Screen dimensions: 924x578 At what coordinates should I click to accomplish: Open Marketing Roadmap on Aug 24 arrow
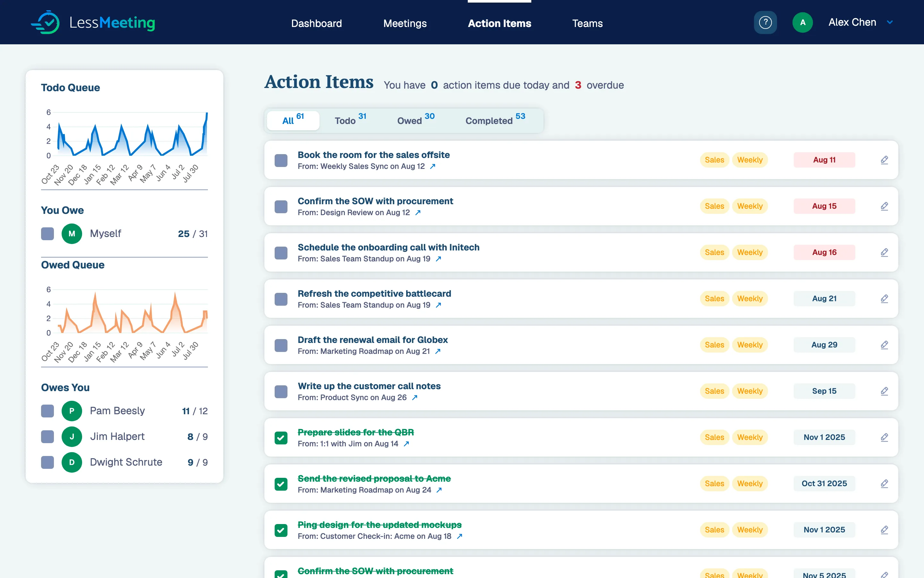click(439, 490)
